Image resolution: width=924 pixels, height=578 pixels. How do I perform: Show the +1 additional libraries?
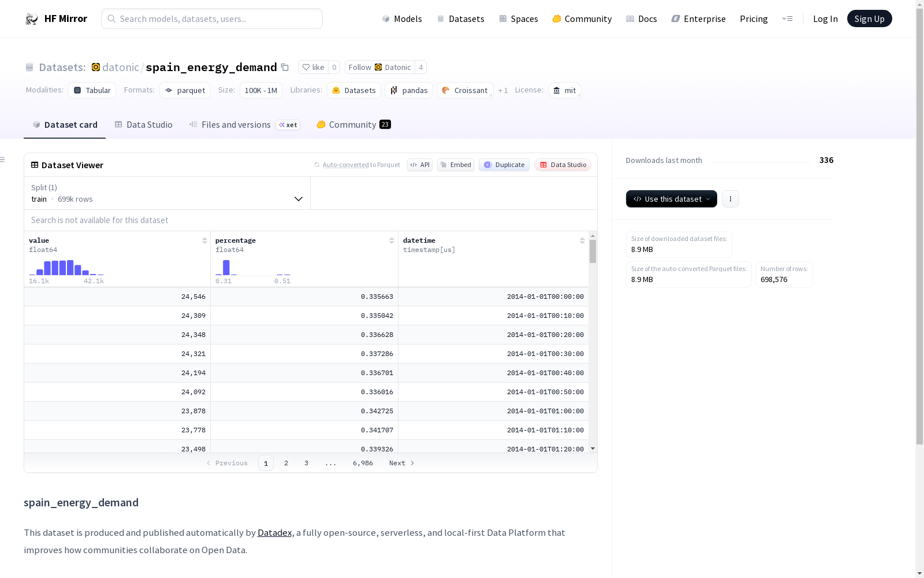[x=503, y=90]
